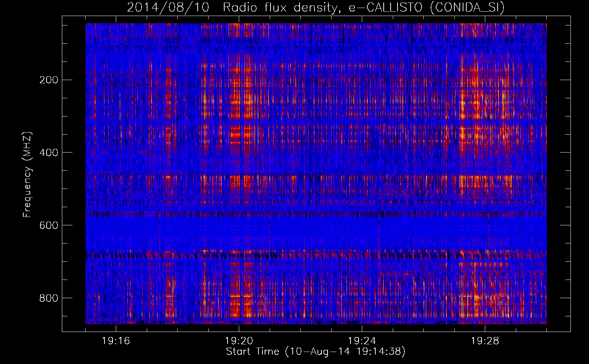
Task: Click the 'Frequency (MHZ)' y-axis label
Action: (28, 175)
